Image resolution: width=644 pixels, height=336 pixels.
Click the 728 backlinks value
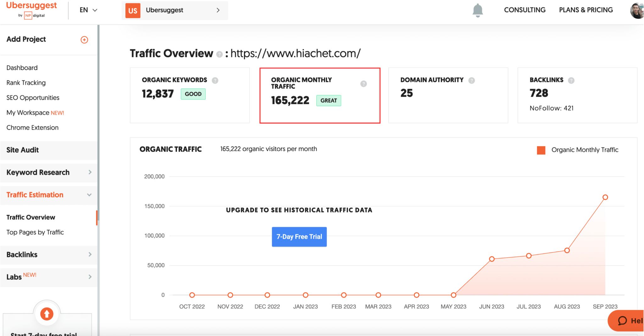pyautogui.click(x=539, y=93)
